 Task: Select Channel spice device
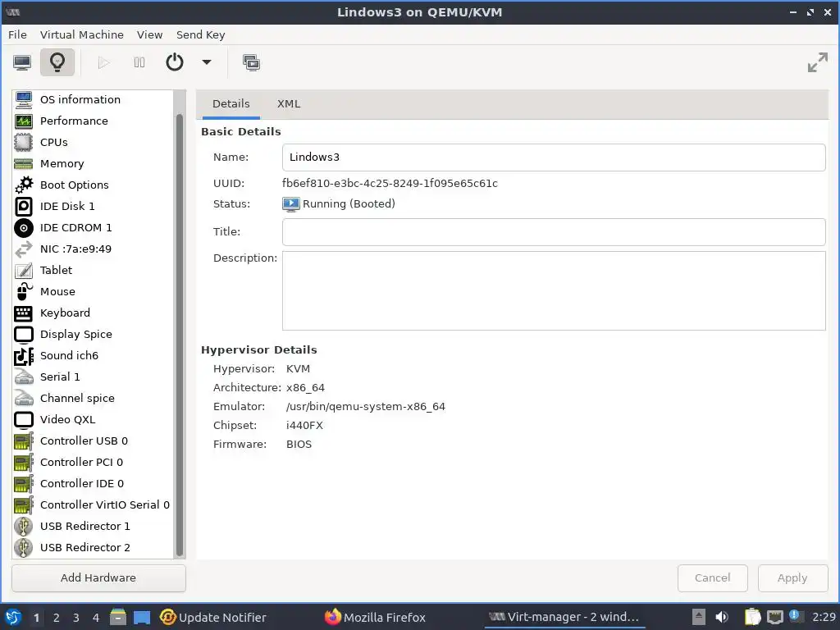[x=93, y=399]
